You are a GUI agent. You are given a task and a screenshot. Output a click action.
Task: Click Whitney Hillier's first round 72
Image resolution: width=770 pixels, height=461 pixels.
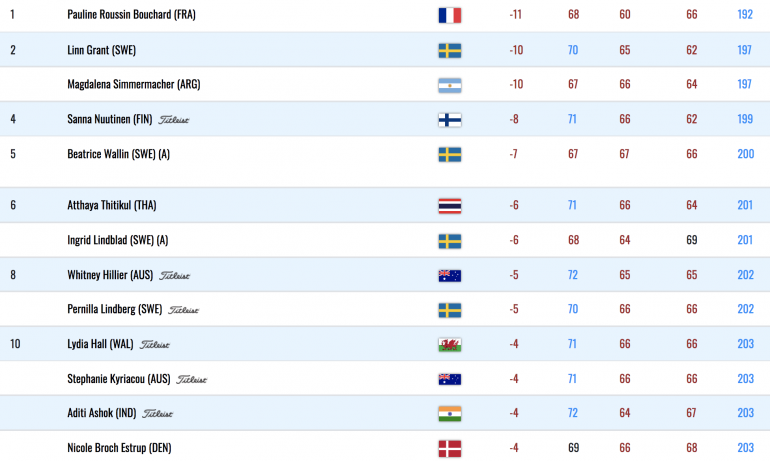(x=573, y=274)
